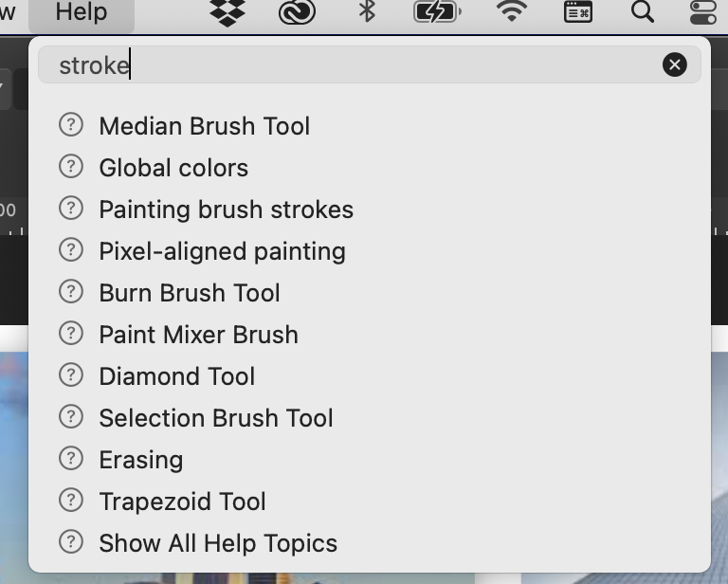Click the keyboard shortcut window icon in menu bar

coord(578,11)
